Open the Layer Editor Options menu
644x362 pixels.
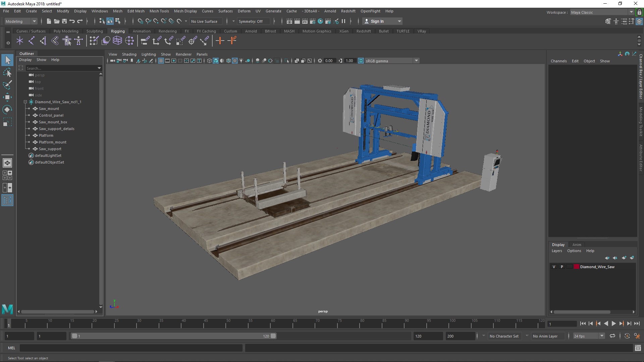(x=574, y=251)
